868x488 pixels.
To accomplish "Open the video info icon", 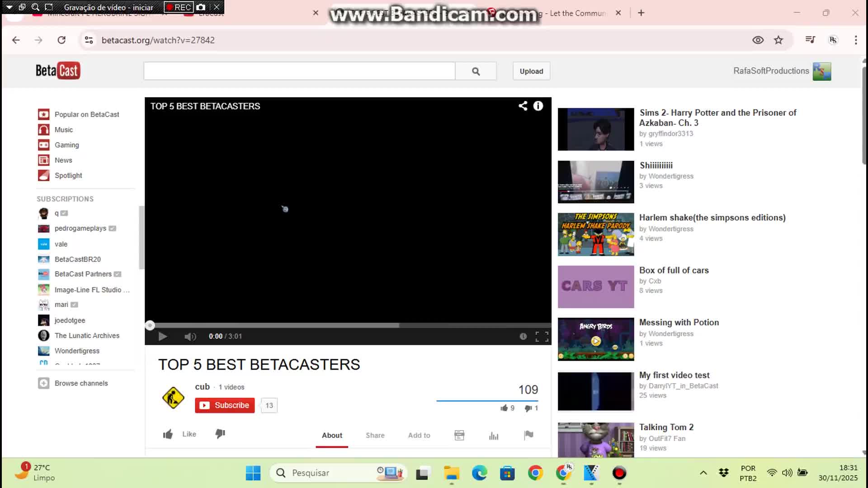I will [x=538, y=106].
